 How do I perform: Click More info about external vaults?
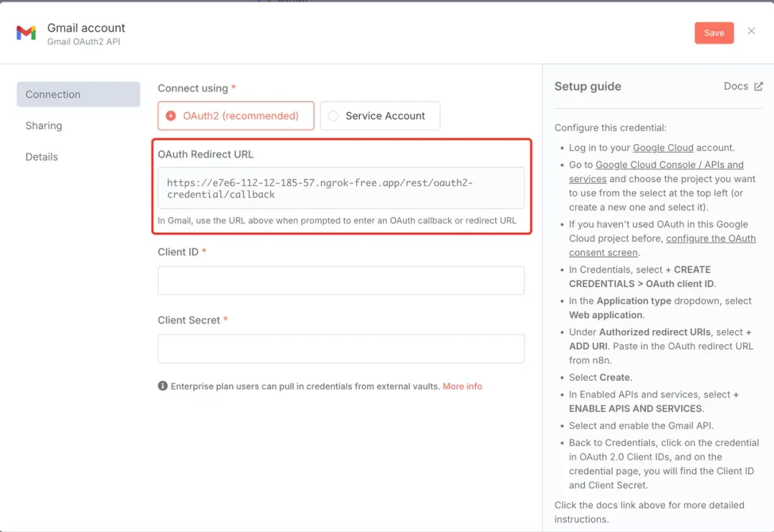click(x=462, y=386)
